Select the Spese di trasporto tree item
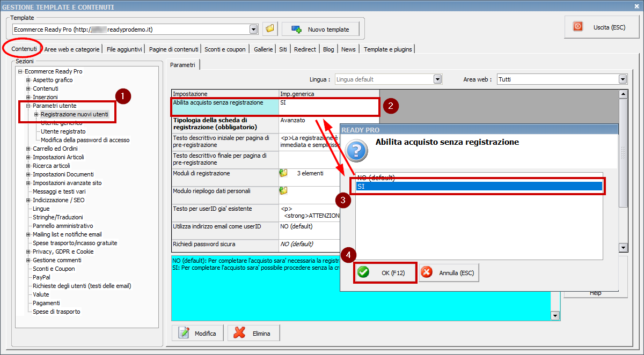 coord(57,312)
